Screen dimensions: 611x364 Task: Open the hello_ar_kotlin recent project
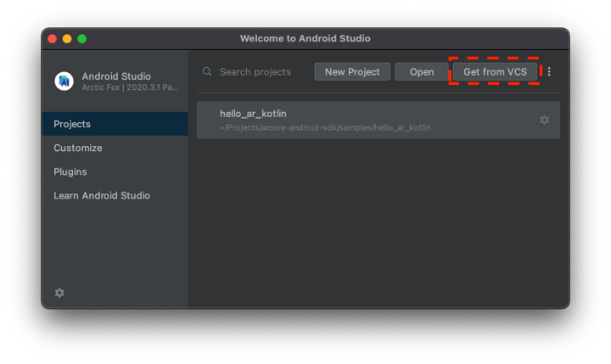[253, 114]
